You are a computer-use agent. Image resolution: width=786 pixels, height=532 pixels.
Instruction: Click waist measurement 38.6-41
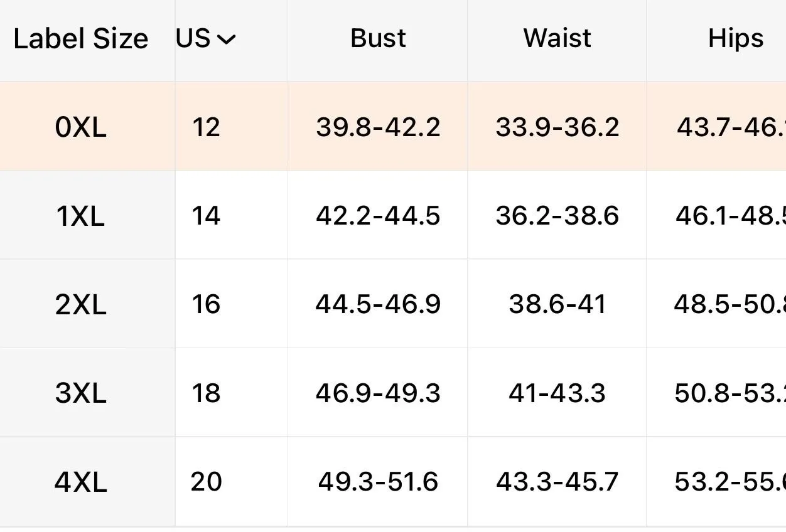tap(557, 305)
